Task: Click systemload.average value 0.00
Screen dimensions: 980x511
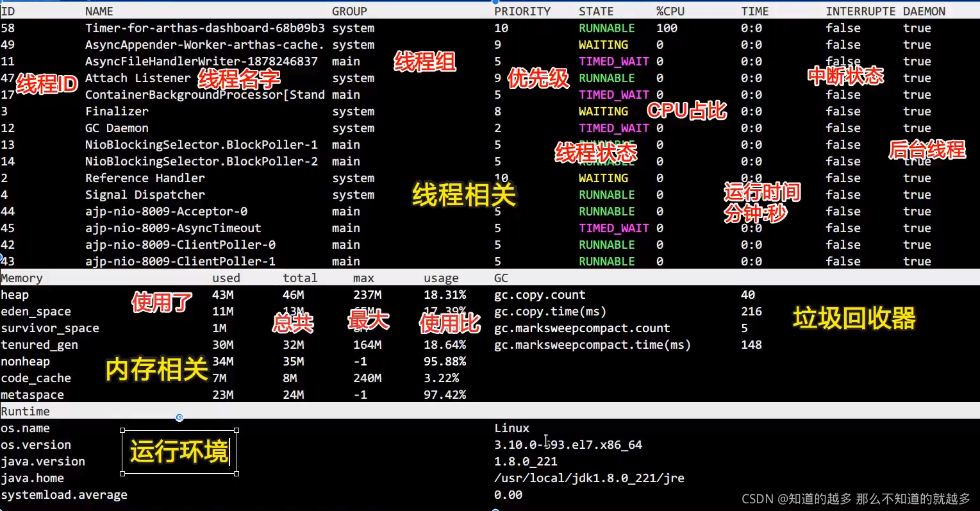Action: [508, 495]
